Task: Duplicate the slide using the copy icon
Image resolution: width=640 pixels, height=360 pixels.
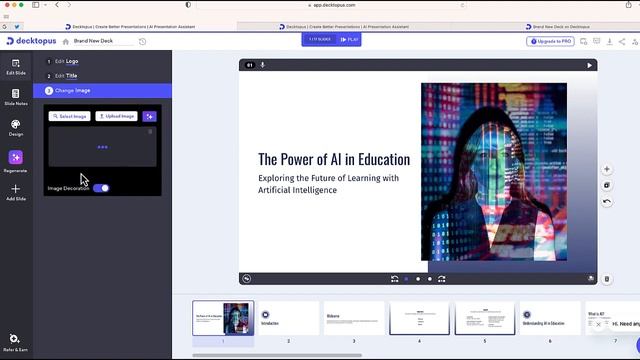Action: 607,185
